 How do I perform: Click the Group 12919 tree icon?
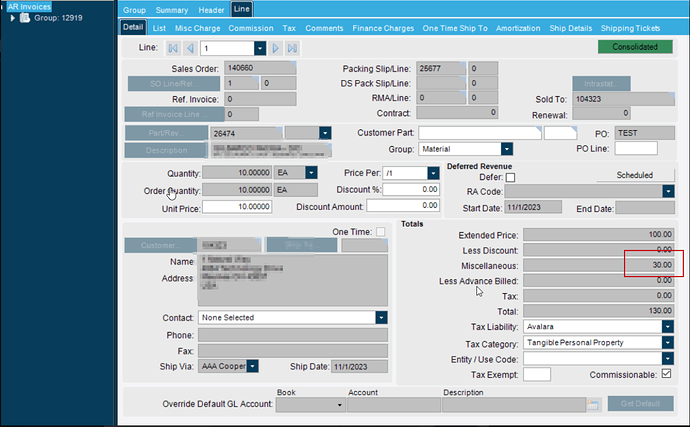coord(25,18)
